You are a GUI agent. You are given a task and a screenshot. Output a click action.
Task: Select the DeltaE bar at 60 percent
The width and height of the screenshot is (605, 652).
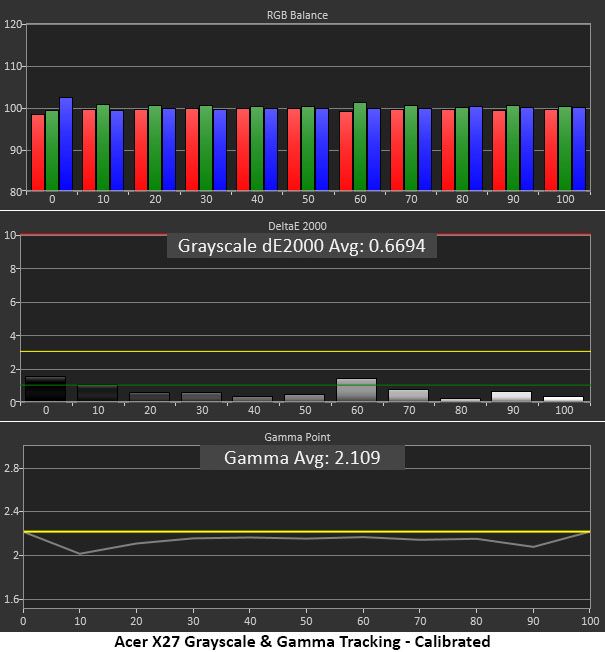click(357, 390)
